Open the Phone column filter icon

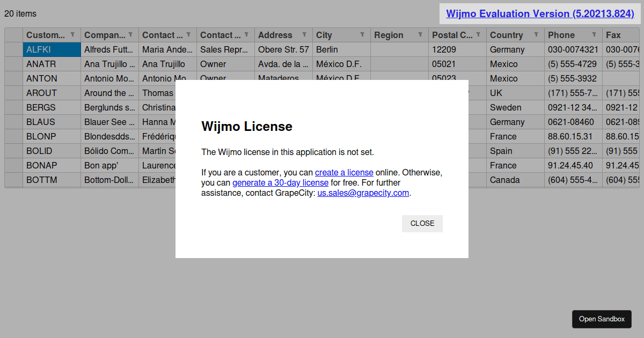tap(594, 34)
